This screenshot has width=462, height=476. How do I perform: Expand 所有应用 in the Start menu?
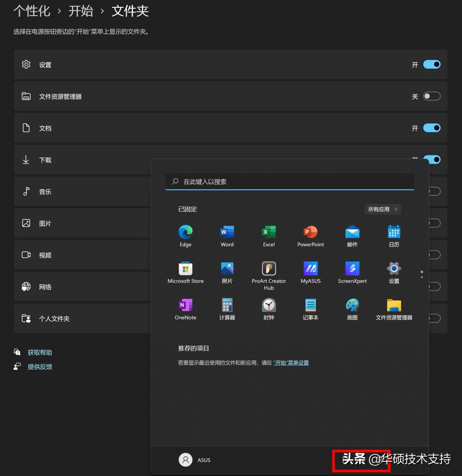[x=383, y=209]
